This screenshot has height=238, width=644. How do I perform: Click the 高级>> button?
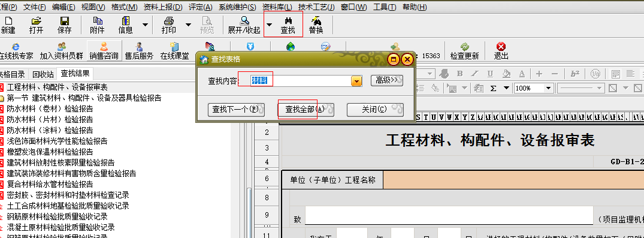[x=386, y=80]
